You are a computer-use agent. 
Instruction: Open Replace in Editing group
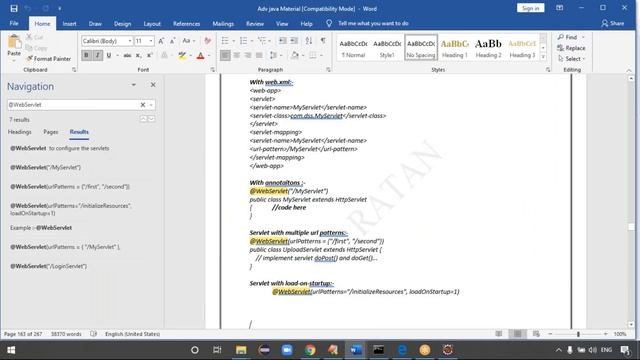click(x=571, y=48)
